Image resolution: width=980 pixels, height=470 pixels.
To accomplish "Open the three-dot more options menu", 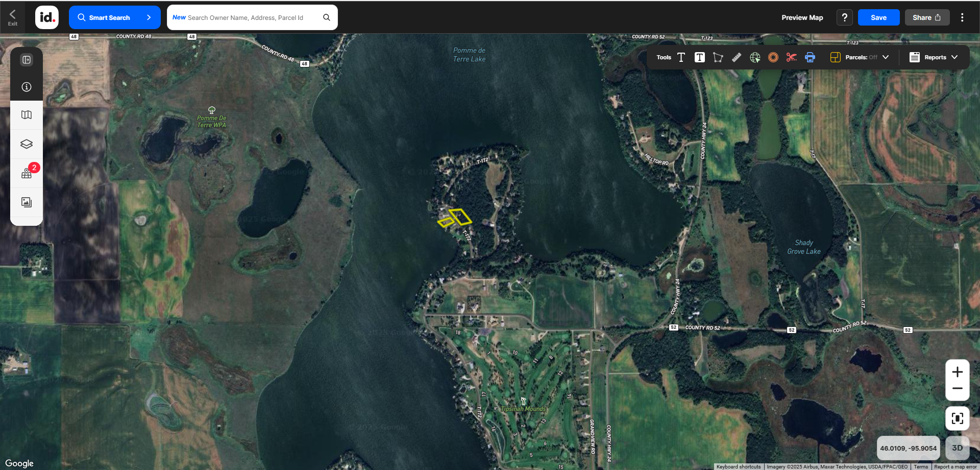I will (962, 17).
